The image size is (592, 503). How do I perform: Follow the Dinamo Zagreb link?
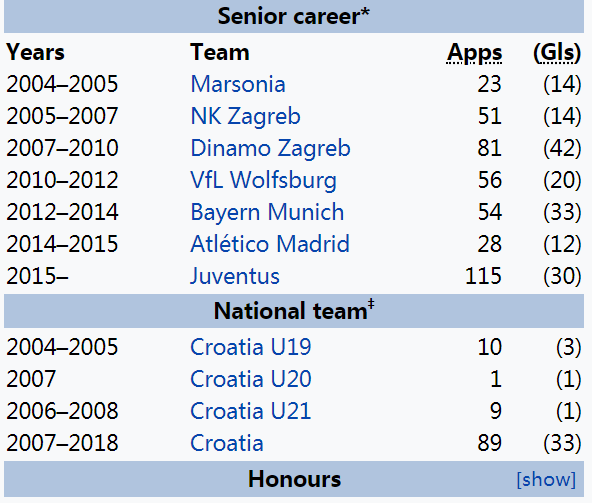coord(270,148)
